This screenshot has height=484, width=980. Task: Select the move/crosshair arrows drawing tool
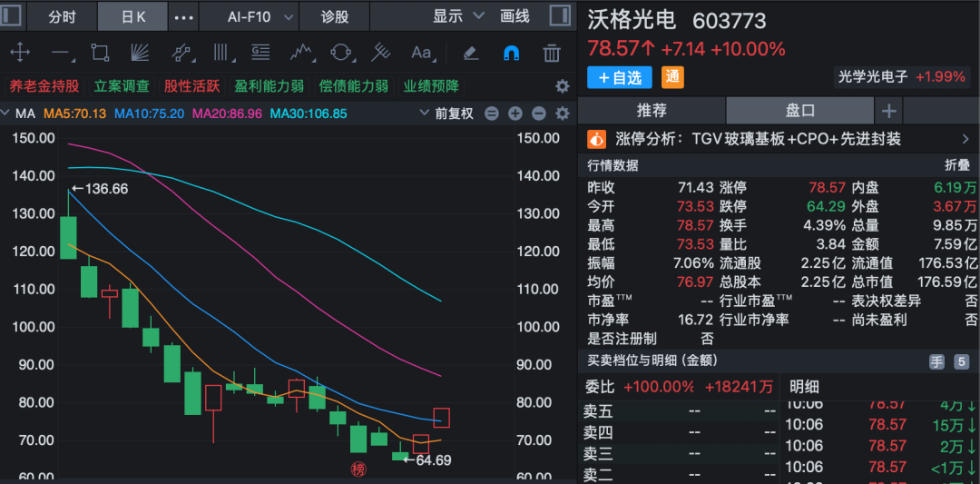pyautogui.click(x=20, y=53)
